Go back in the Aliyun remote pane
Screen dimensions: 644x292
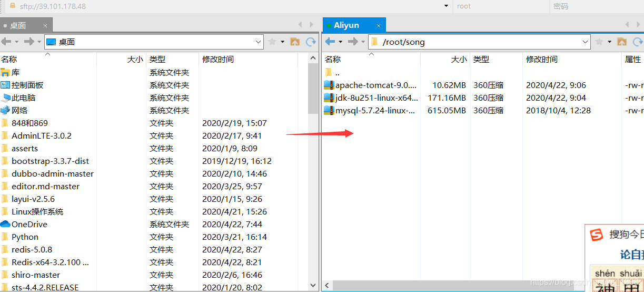tap(330, 42)
